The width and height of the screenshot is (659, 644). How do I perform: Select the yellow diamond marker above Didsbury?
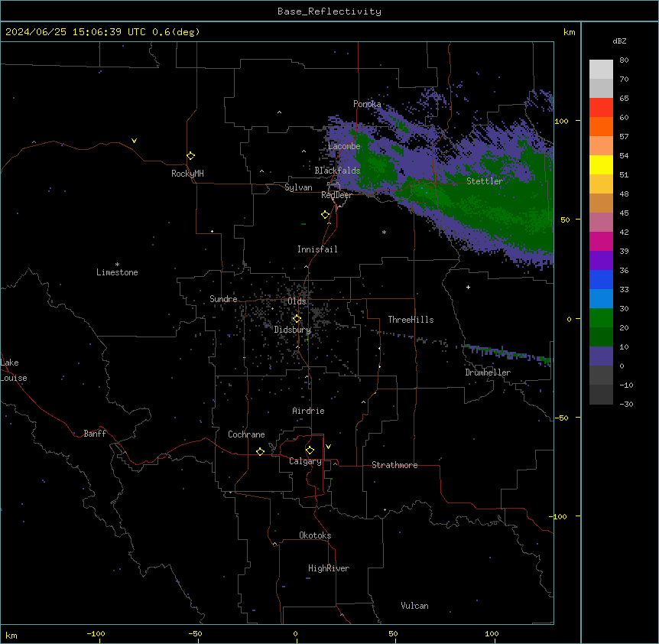(297, 319)
